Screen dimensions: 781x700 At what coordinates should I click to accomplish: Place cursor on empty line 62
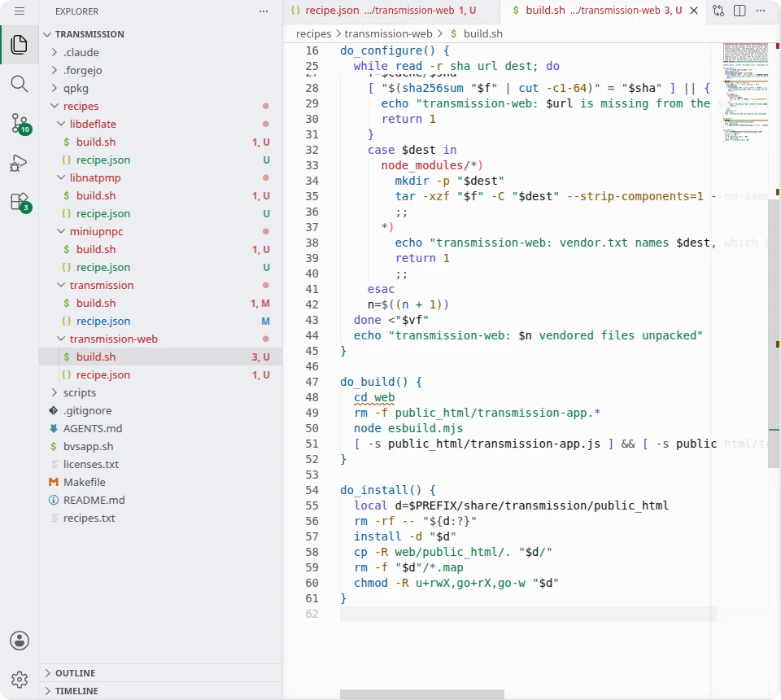[x=528, y=614]
